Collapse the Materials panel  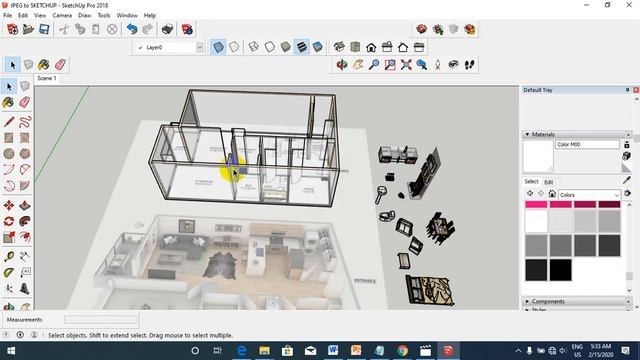[527, 134]
